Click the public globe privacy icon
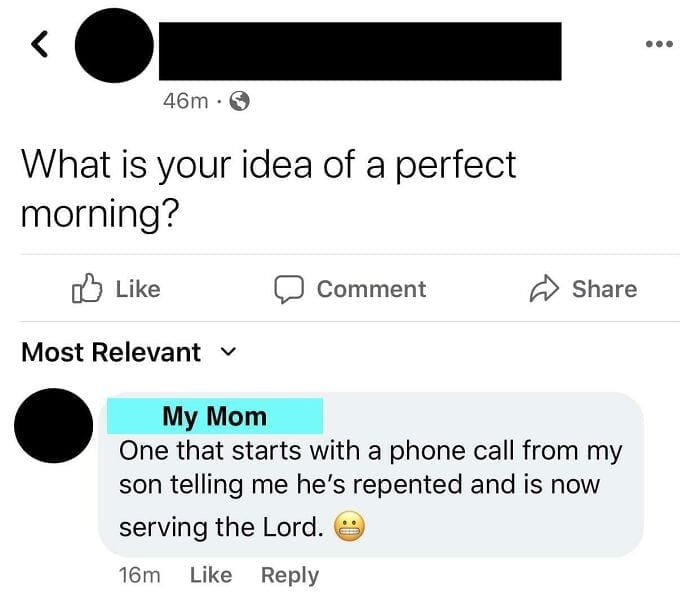This screenshot has height=596, width=700. pos(239,101)
